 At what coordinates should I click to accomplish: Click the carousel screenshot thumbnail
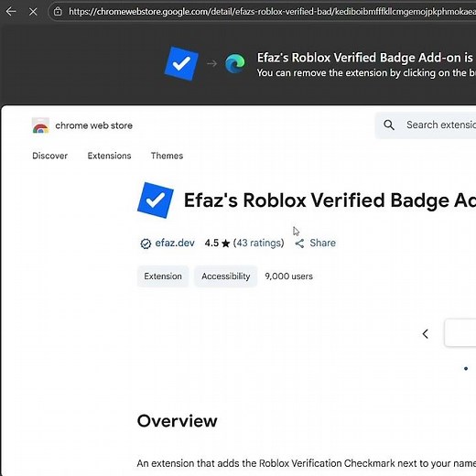[x=460, y=332]
